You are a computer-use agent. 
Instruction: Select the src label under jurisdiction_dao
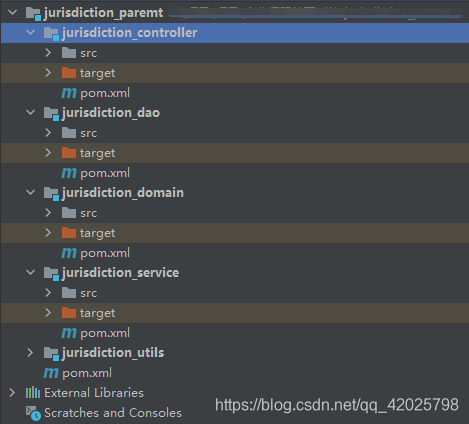click(x=89, y=133)
